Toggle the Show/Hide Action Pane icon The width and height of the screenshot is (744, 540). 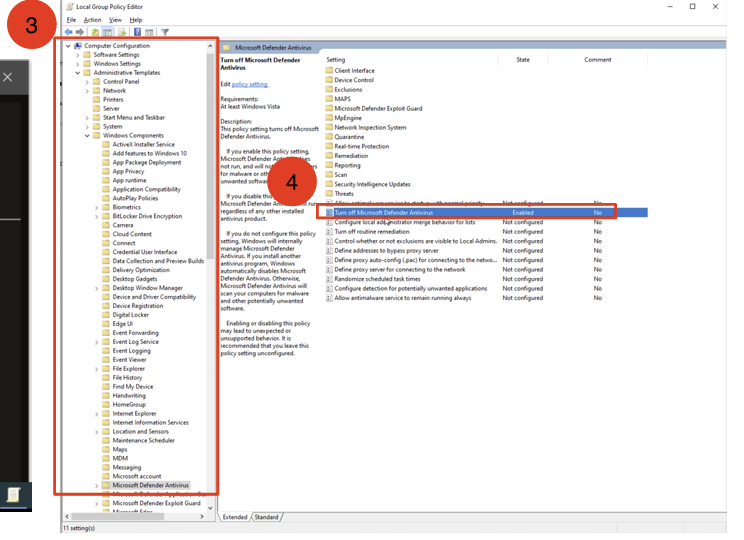click(149, 32)
